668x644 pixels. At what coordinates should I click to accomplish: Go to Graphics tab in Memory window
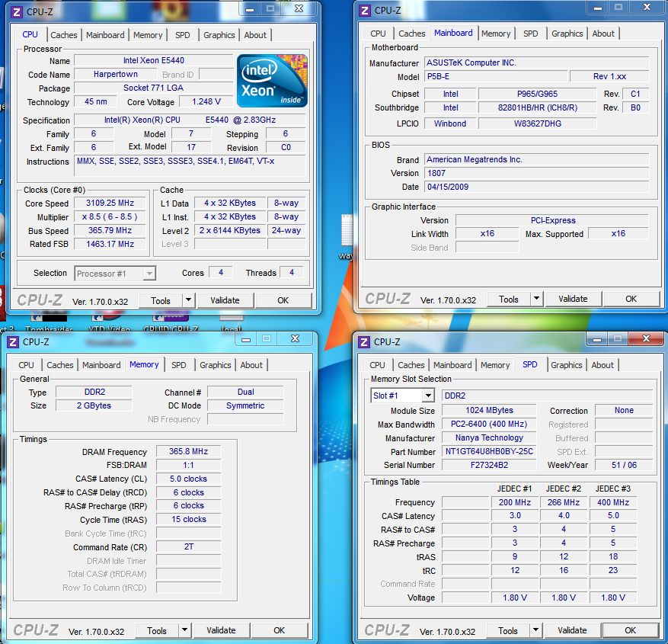click(215, 365)
